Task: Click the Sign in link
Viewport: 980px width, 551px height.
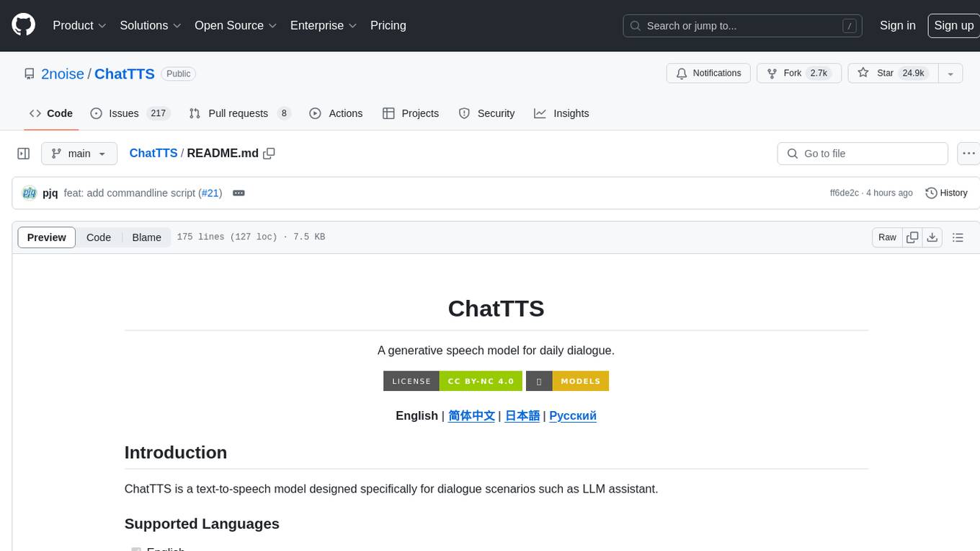Action: [x=897, y=25]
